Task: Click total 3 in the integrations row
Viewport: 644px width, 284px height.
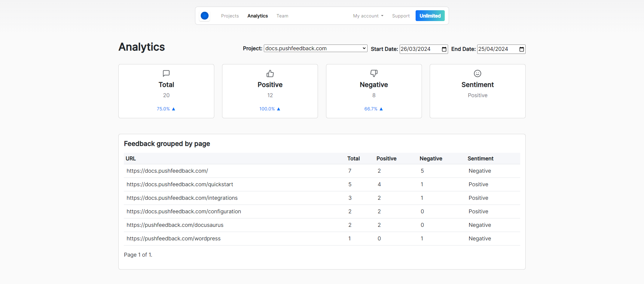Action: [x=350, y=198]
